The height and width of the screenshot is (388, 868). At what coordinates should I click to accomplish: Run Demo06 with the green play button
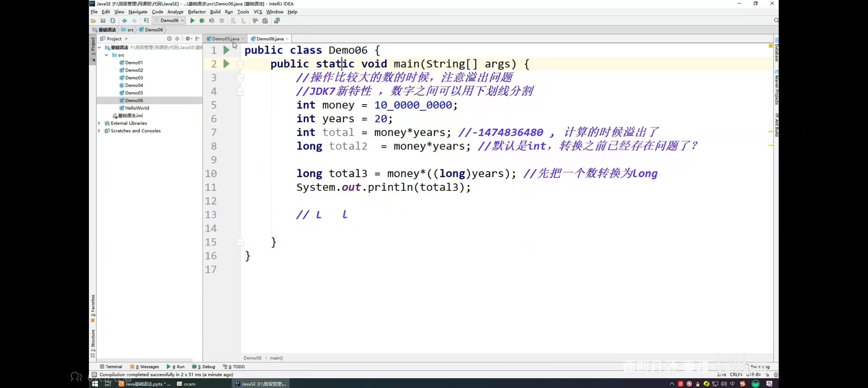point(192,21)
